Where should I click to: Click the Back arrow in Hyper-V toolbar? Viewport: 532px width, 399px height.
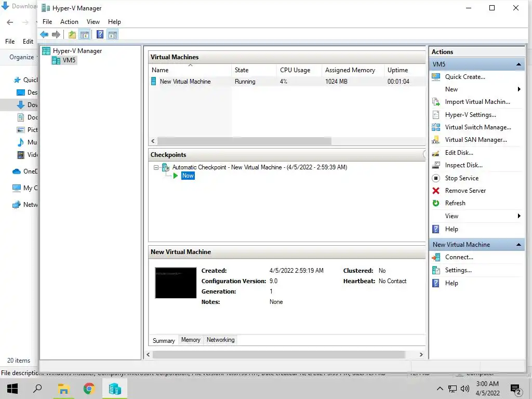44,34
